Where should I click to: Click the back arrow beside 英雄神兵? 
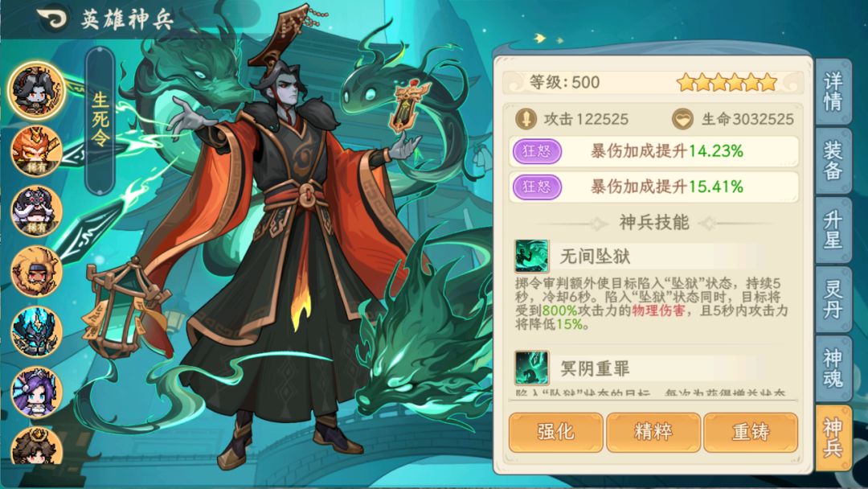pyautogui.click(x=52, y=18)
